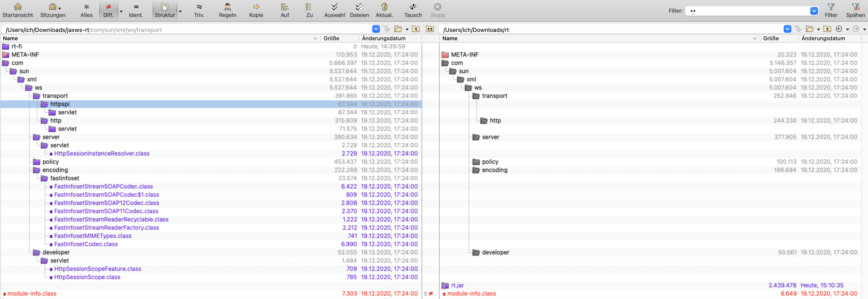
Task: Toggle the Ident. identical files filter
Action: (x=136, y=10)
